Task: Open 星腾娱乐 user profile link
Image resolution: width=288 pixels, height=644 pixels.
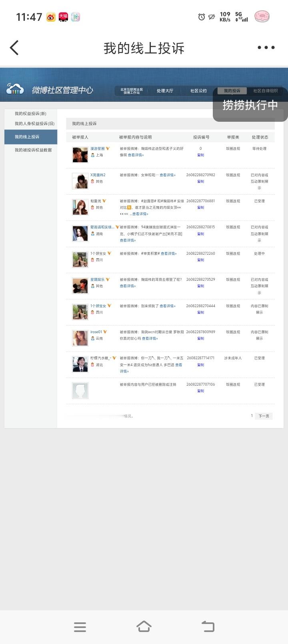Action: click(97, 280)
